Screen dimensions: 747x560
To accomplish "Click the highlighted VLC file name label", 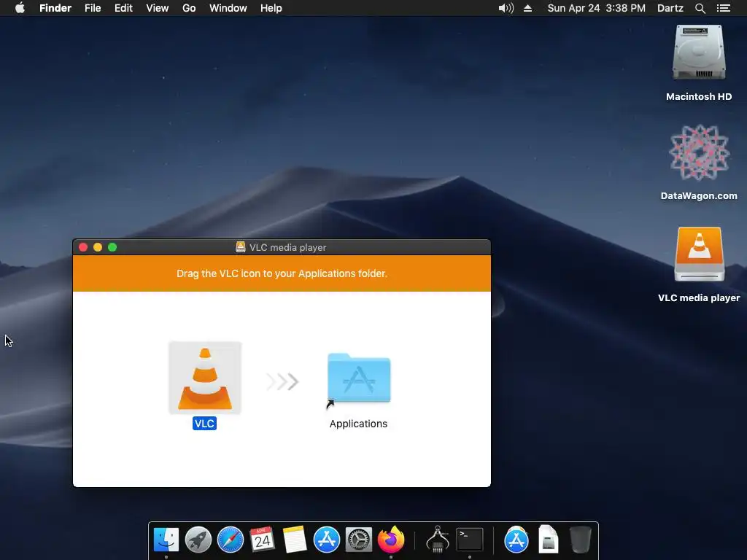I will pos(204,424).
